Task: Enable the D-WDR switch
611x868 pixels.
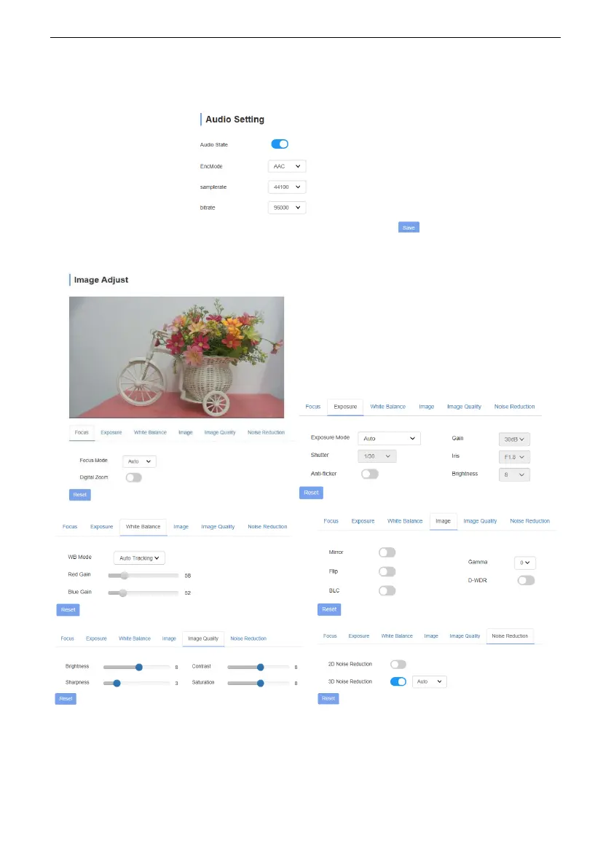Action: (525, 580)
